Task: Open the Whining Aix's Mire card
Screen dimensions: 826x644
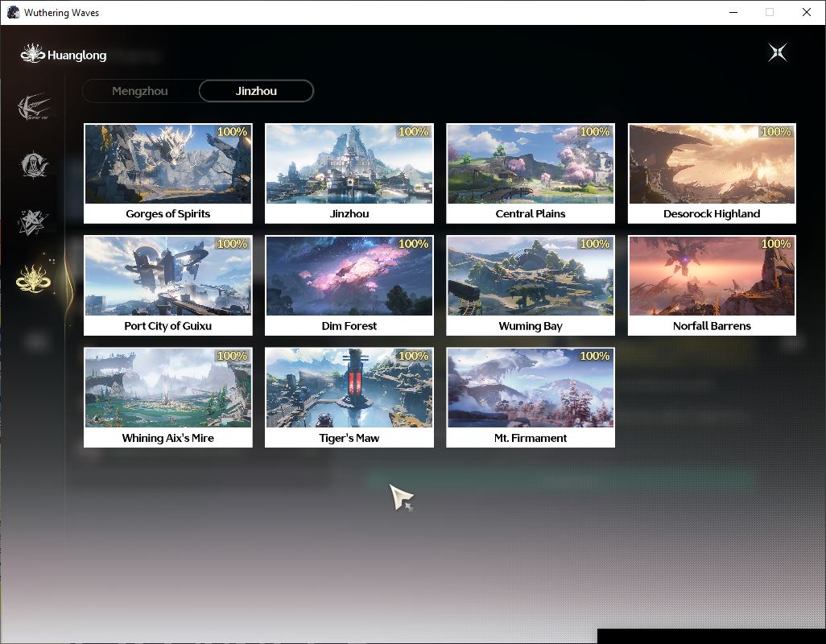Action: pyautogui.click(x=168, y=398)
